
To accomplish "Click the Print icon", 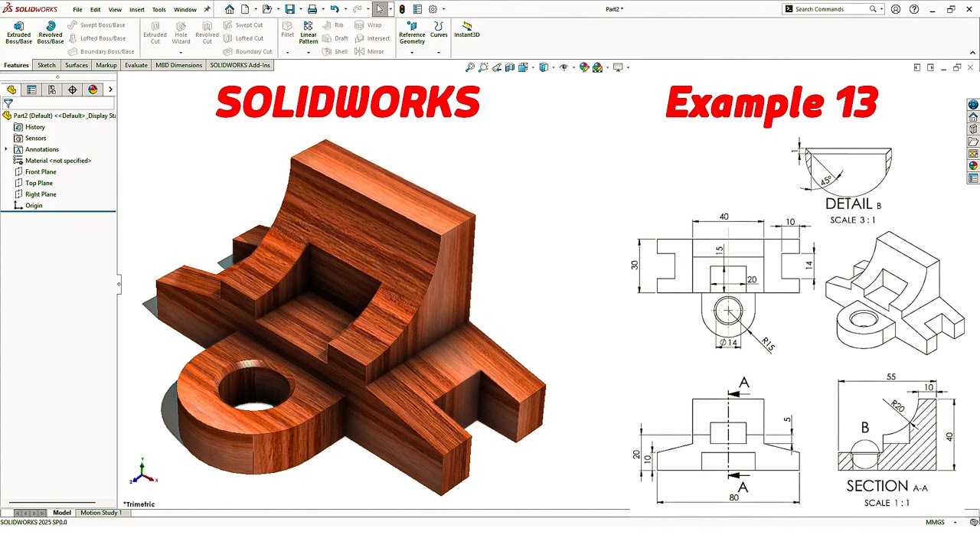I will (x=312, y=9).
